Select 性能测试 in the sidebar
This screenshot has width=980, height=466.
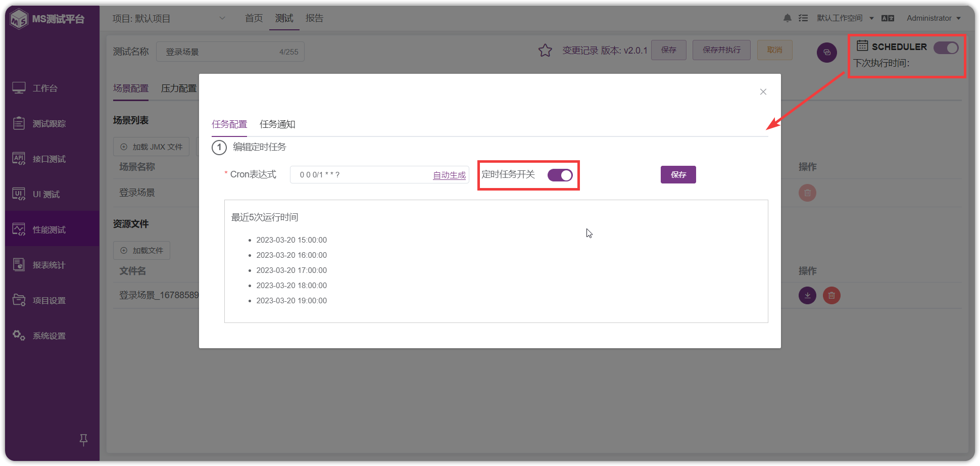click(52, 229)
